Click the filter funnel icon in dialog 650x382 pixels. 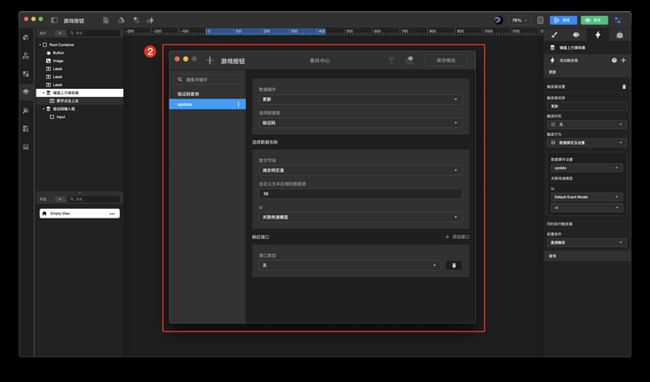[x=391, y=60]
